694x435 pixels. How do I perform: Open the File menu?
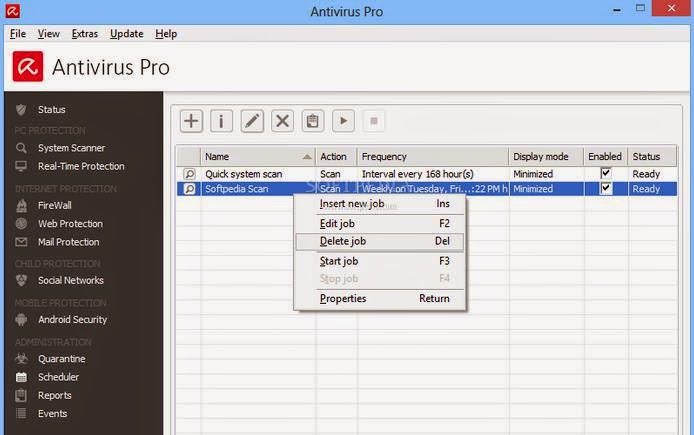(x=18, y=34)
